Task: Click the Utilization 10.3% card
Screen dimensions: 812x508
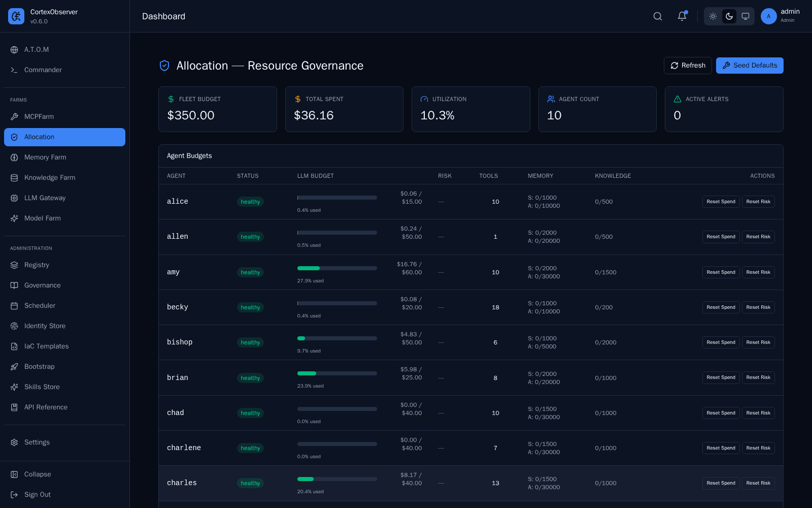Action: point(471,109)
